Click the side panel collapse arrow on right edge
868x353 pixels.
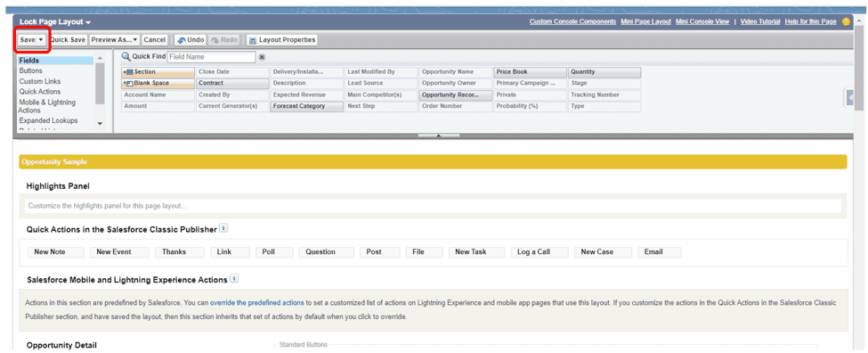(x=850, y=97)
